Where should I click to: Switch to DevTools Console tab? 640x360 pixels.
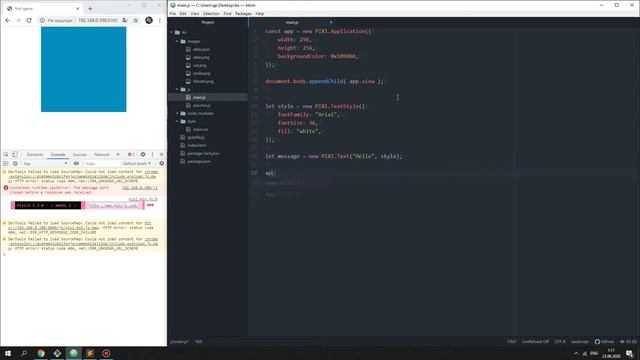pyautogui.click(x=58, y=155)
